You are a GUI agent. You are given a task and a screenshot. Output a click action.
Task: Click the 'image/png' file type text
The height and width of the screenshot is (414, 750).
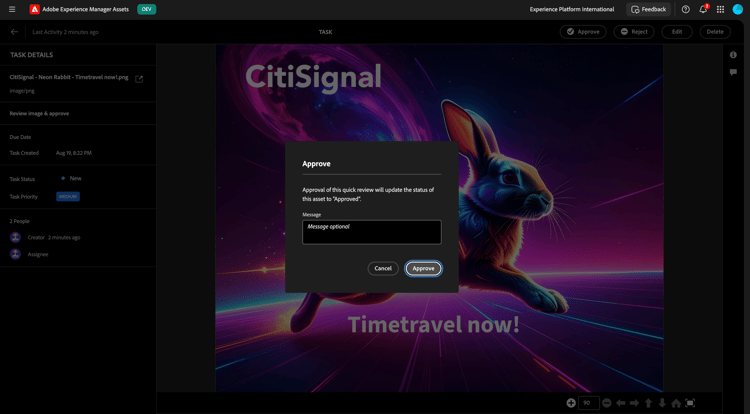point(22,91)
